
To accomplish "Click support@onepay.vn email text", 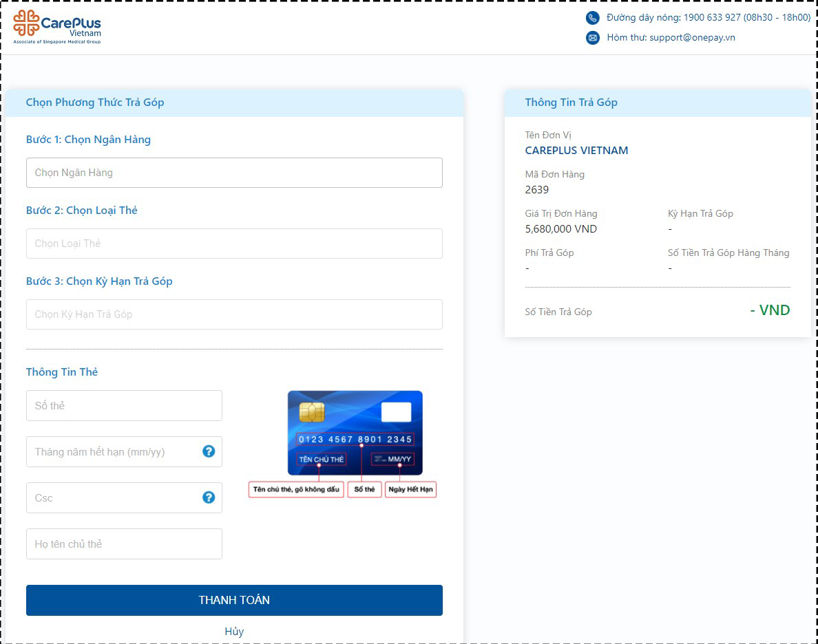I will coord(692,38).
